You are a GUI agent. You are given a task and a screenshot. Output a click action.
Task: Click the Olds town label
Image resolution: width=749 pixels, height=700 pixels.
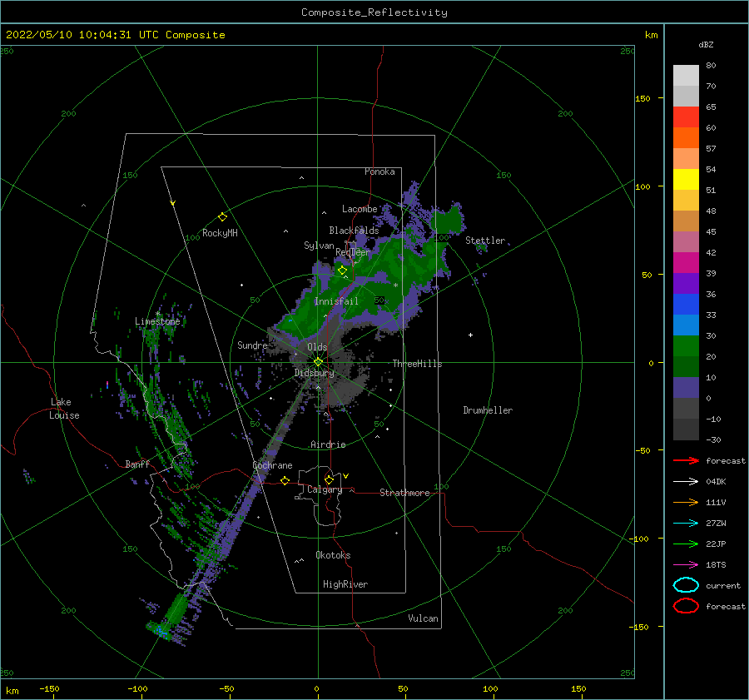click(x=317, y=347)
